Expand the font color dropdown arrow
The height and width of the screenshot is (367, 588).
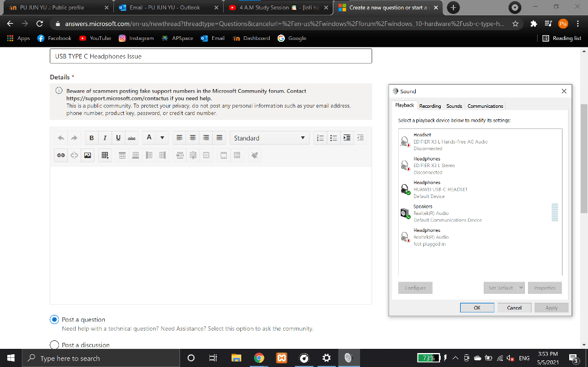[x=162, y=138]
